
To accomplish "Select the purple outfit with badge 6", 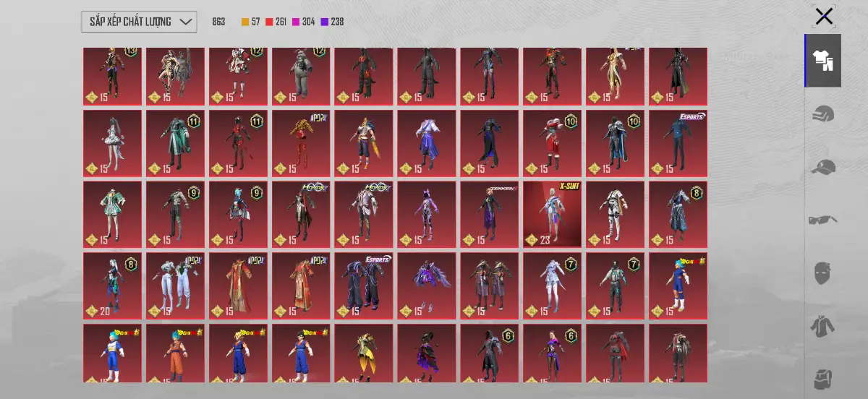I will tap(552, 353).
